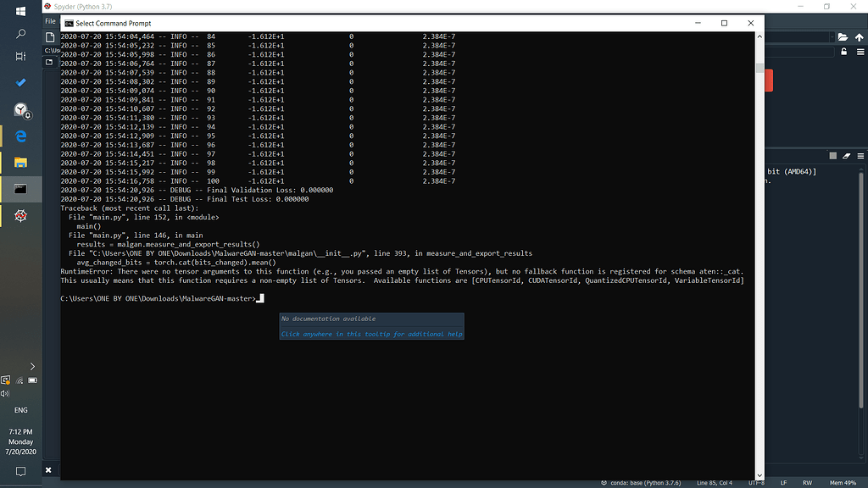Open File Explorer from taskbar
The image size is (868, 488).
click(x=21, y=162)
